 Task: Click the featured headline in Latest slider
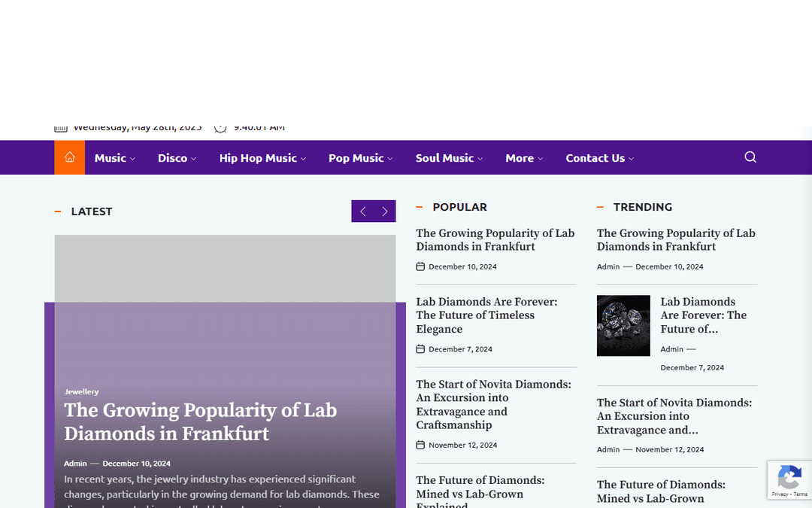pos(201,421)
